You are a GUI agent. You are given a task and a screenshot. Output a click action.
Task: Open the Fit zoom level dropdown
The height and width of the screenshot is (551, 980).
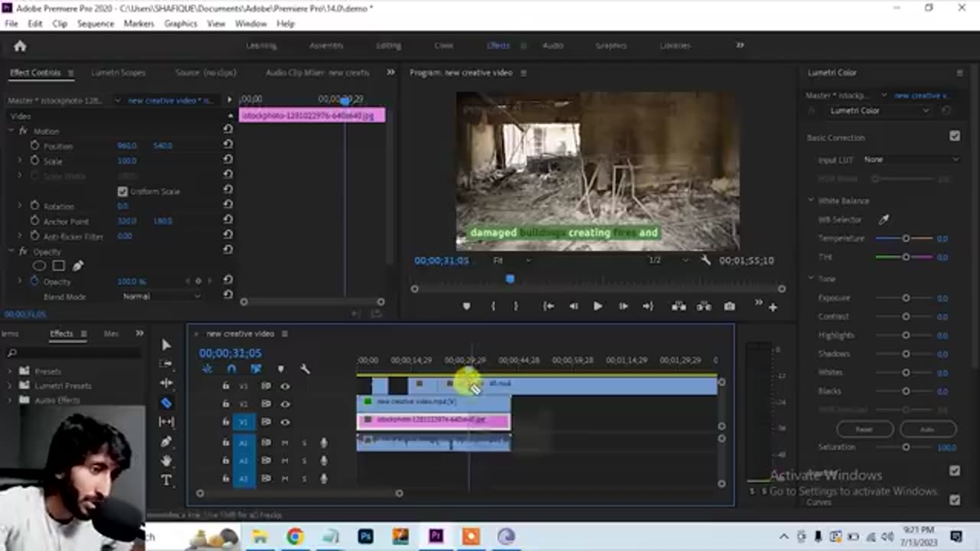pos(511,260)
